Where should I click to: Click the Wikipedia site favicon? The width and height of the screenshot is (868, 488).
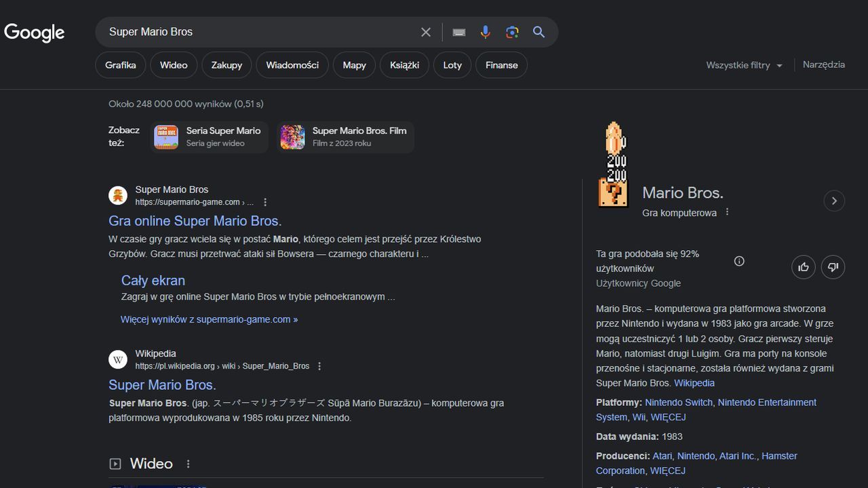[x=118, y=359]
